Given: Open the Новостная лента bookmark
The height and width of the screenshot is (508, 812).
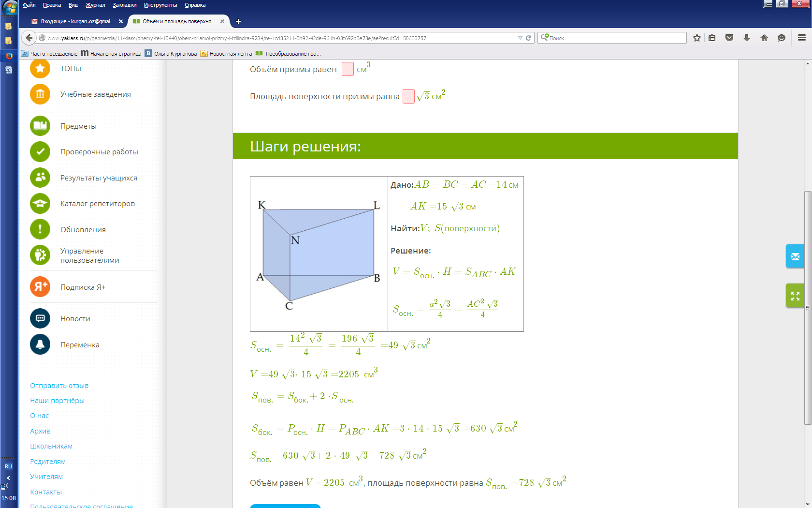Looking at the screenshot, I should pos(226,54).
